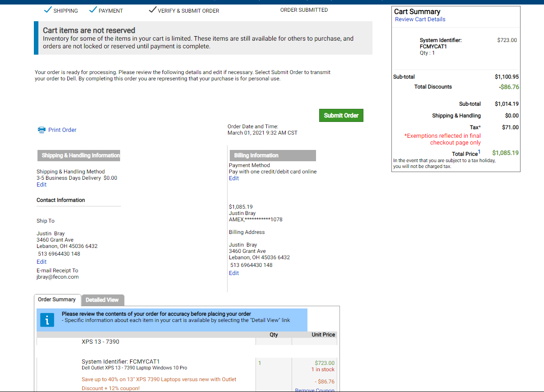Switch to the Detailed View tab

(102, 300)
